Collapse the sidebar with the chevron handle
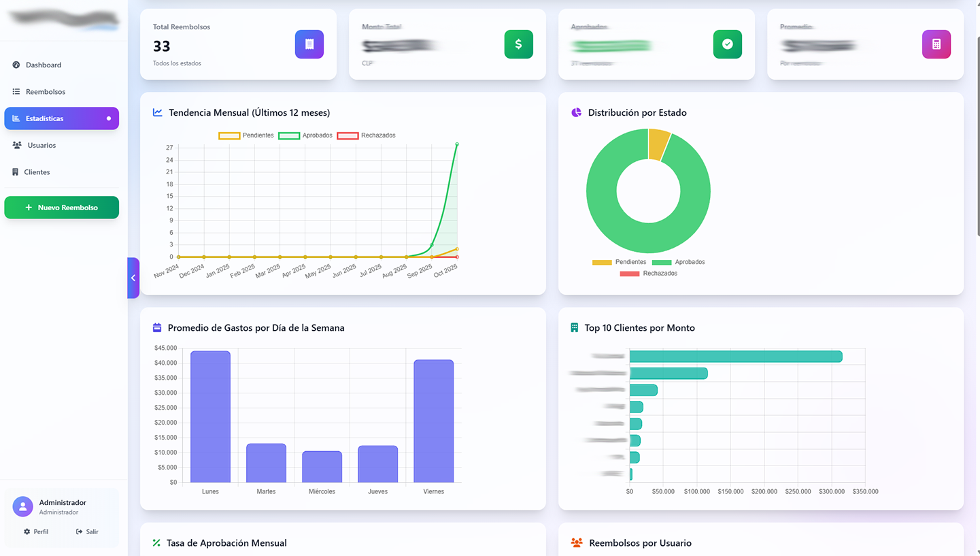 [x=133, y=278]
